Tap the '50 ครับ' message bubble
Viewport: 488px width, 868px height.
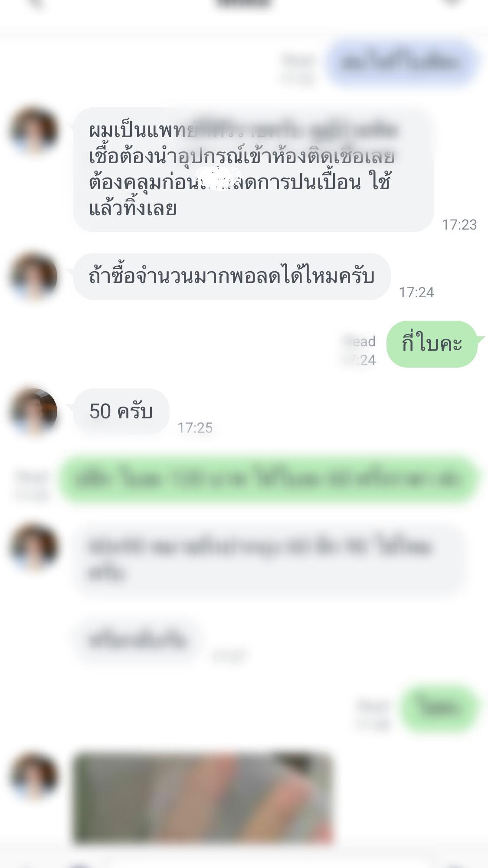coord(121,411)
